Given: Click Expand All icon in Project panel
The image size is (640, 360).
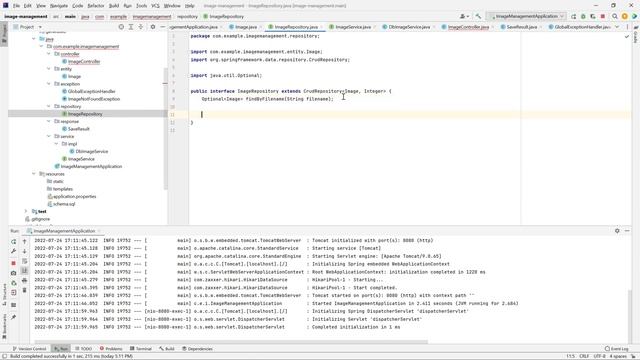Looking at the screenshot, I should pos(131,27).
